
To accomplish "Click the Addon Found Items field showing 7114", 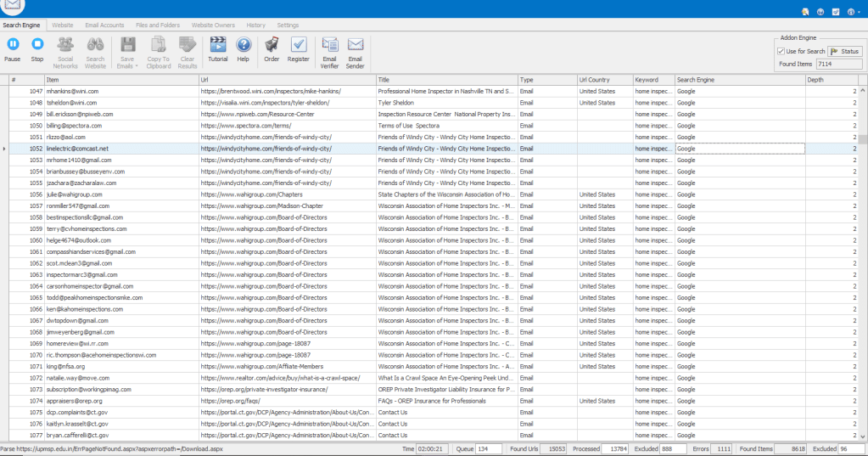I will tap(837, 64).
